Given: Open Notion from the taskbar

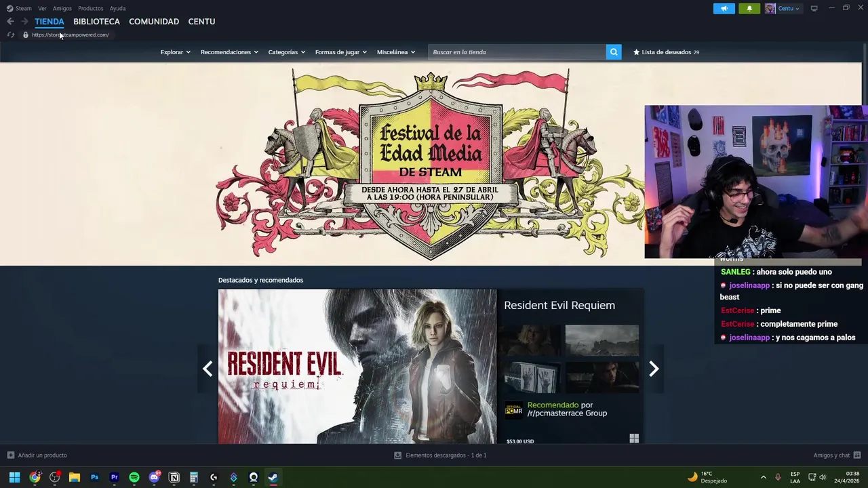Looking at the screenshot, I should (174, 477).
